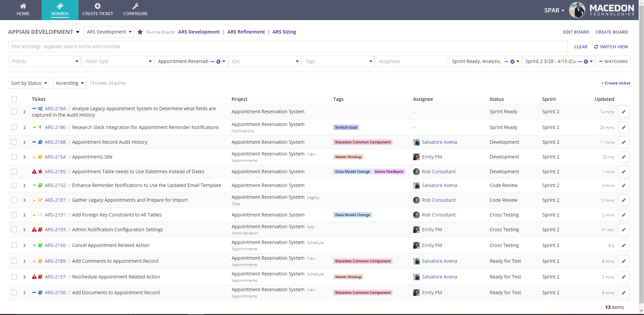Click the favorite boards star icon
The image size is (644, 315).
point(140,32)
